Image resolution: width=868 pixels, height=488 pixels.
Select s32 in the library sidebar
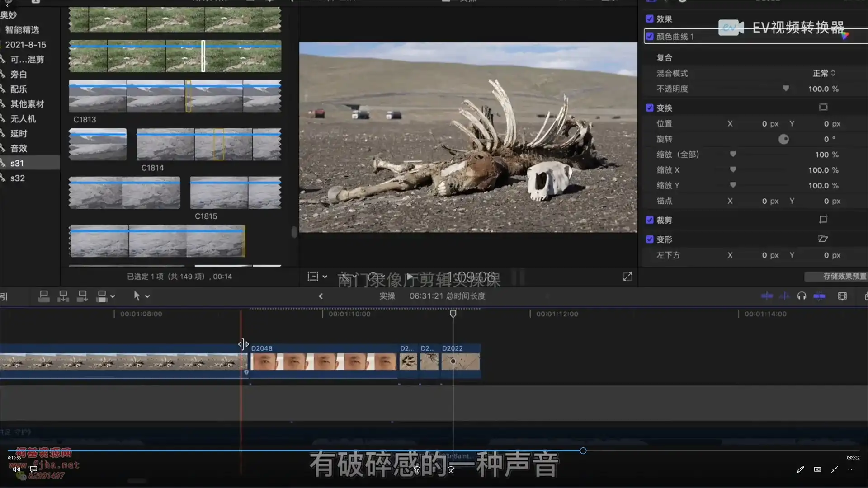click(17, 178)
